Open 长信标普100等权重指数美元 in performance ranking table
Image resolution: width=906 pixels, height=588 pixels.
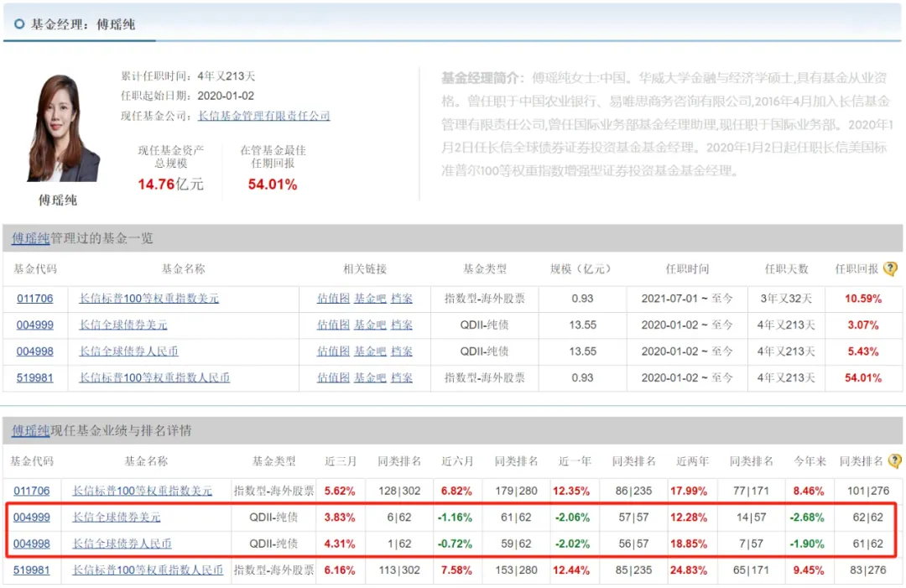click(142, 491)
